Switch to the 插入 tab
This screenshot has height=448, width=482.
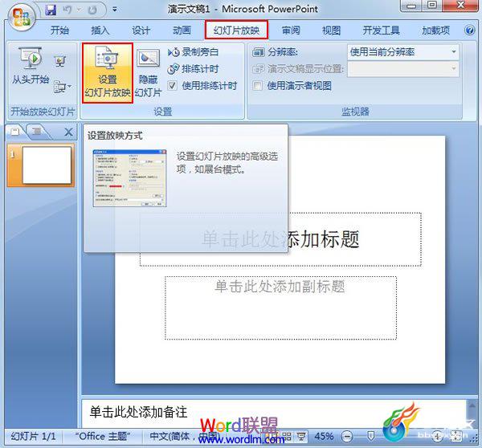pos(100,31)
